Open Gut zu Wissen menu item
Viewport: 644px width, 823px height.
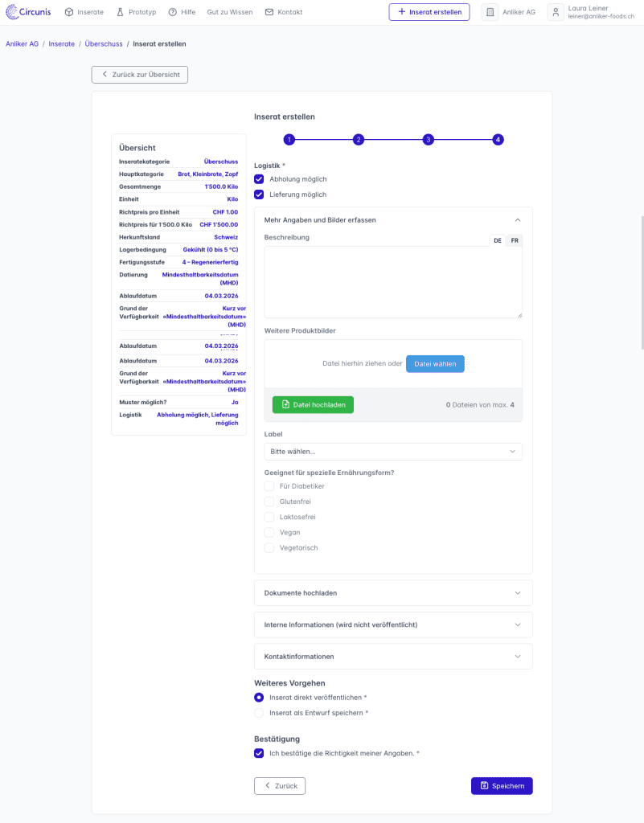click(229, 12)
